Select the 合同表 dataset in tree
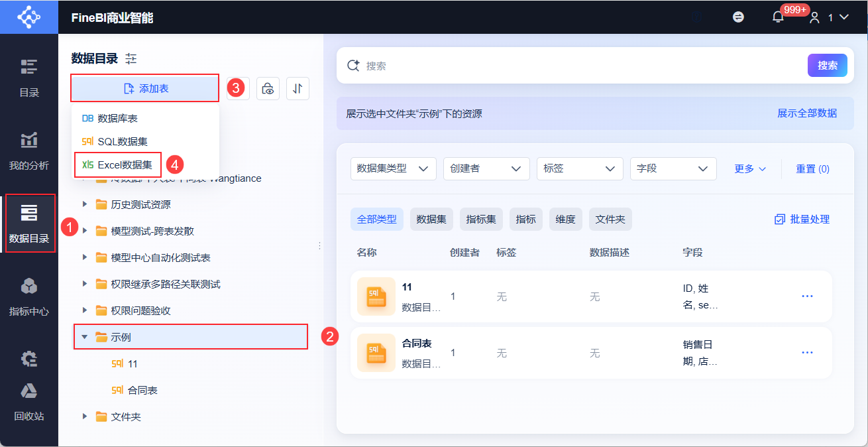The image size is (868, 447). coord(135,390)
